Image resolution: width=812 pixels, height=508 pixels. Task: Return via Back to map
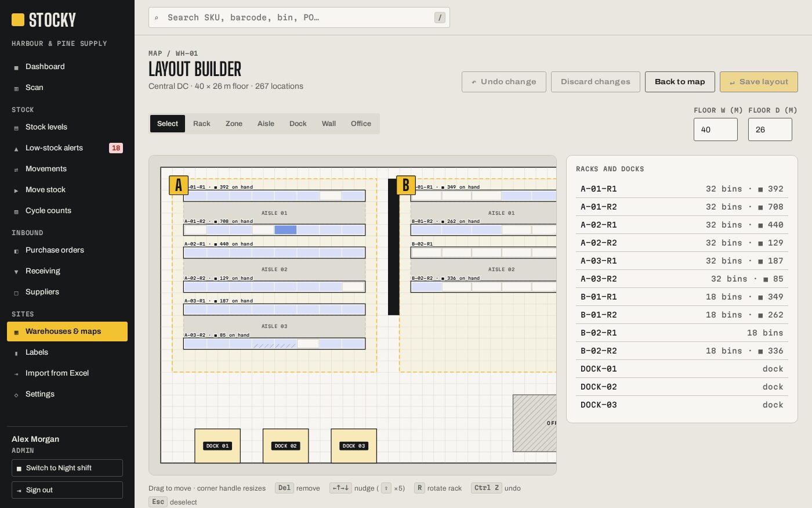coord(680,82)
